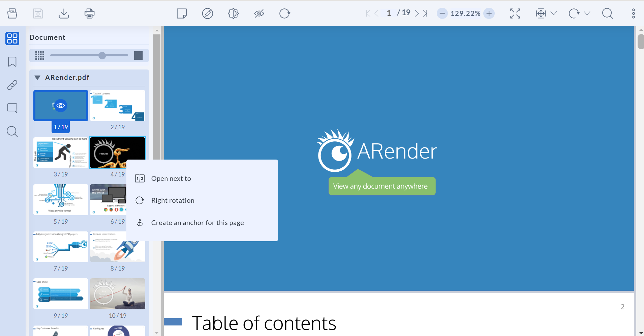The image size is (644, 336).
Task: Open the rotation options dropdown arrow
Action: click(x=587, y=13)
